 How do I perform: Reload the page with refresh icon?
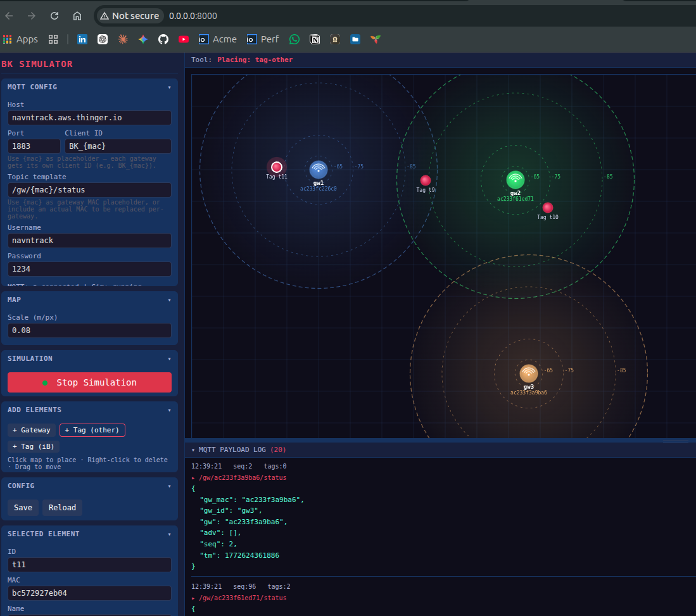(x=54, y=16)
